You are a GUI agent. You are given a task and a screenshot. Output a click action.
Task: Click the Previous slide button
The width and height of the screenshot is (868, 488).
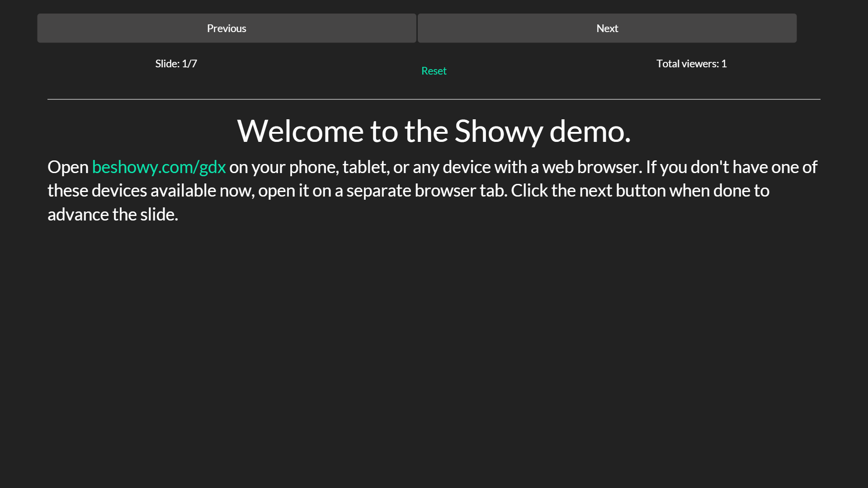(226, 28)
